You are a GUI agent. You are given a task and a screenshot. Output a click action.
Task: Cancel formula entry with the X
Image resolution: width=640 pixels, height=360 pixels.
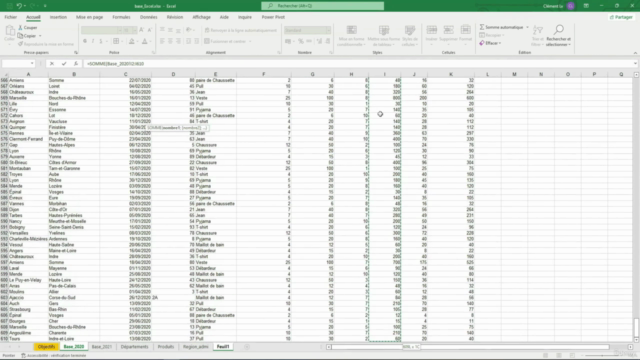(x=52, y=64)
